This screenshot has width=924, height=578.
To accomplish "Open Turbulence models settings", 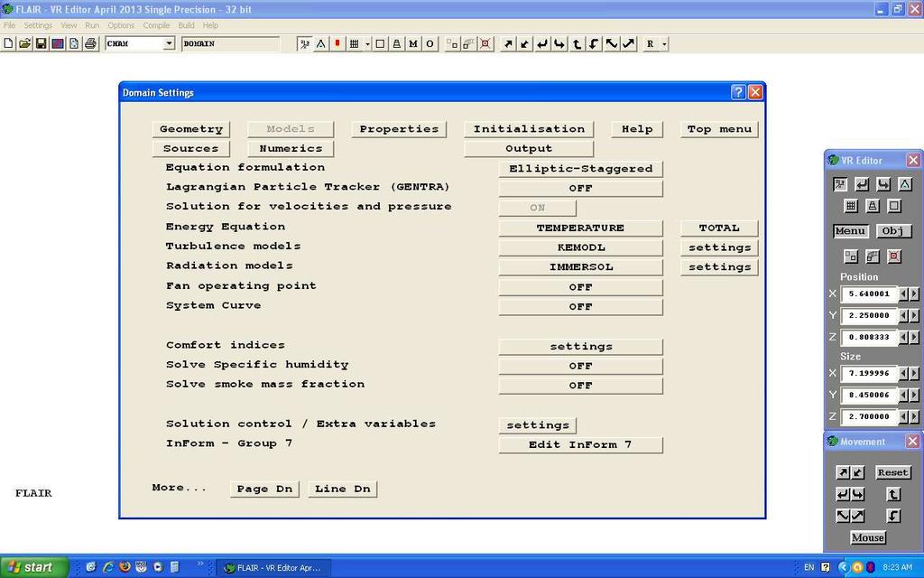I will pyautogui.click(x=719, y=247).
